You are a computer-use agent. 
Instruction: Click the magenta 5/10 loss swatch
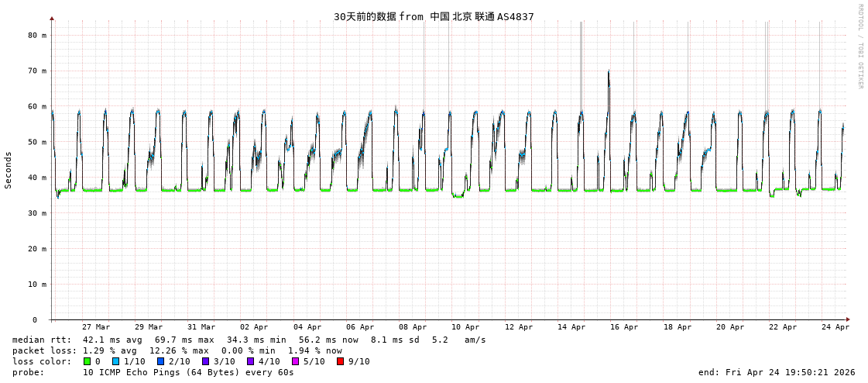pos(295,361)
